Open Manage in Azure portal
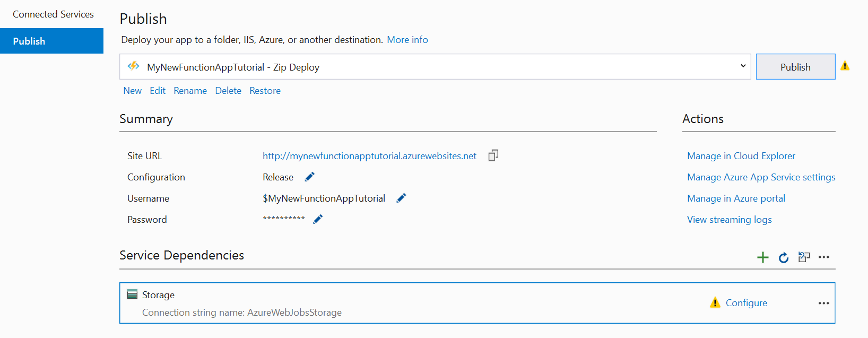 pyautogui.click(x=736, y=198)
